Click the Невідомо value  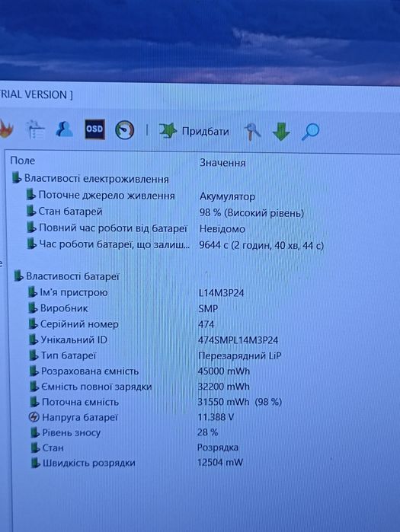point(222,229)
